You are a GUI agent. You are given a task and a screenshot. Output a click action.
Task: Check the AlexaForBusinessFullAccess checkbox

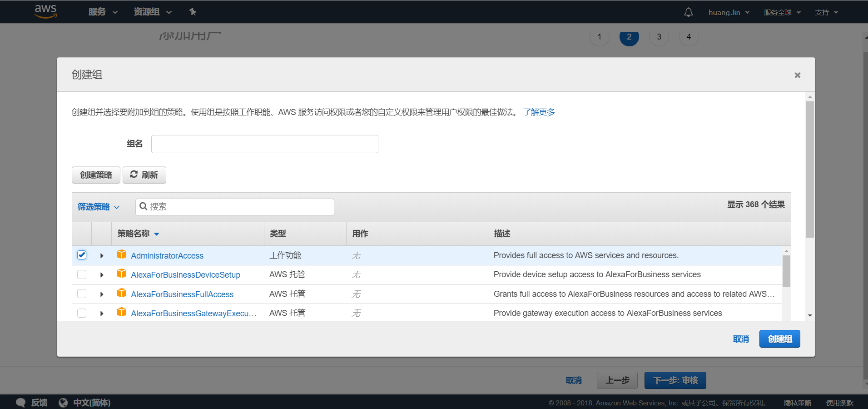point(82,294)
